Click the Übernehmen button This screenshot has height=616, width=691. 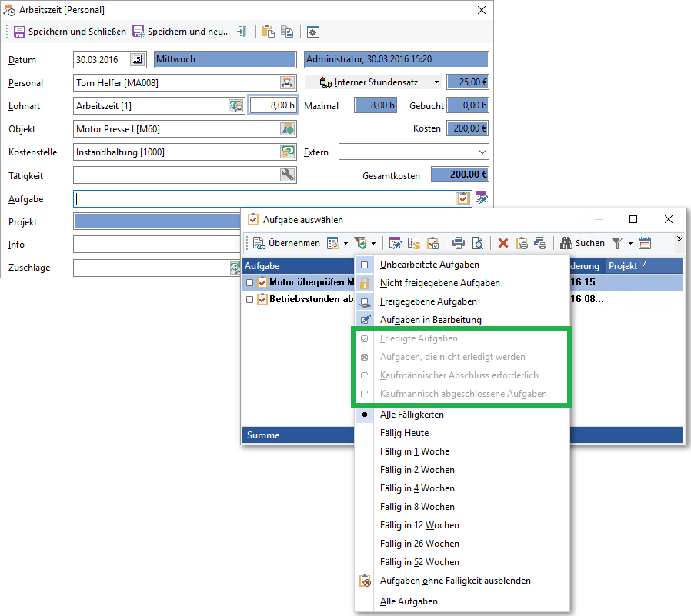[x=286, y=243]
